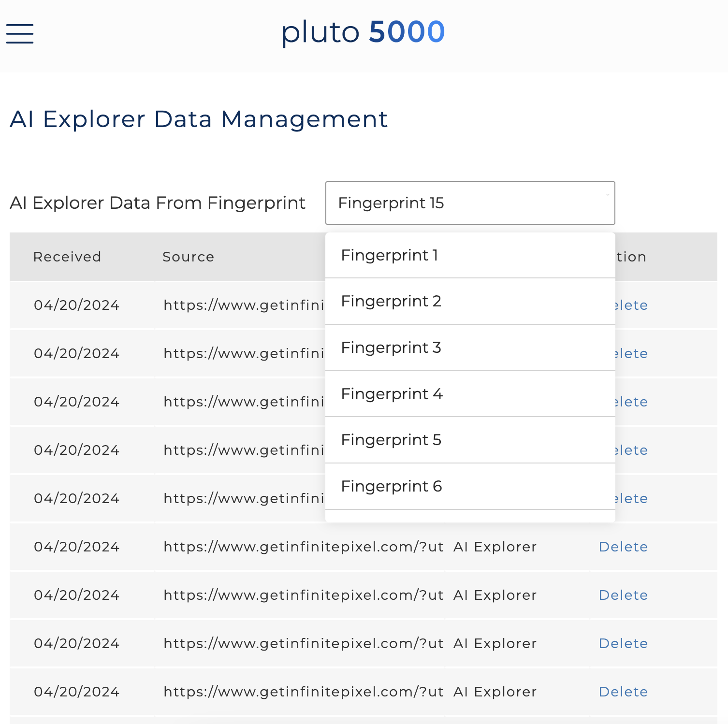The width and height of the screenshot is (728, 724).
Task: Click the AI Explorer Data Management heading
Action: pyautogui.click(x=199, y=119)
